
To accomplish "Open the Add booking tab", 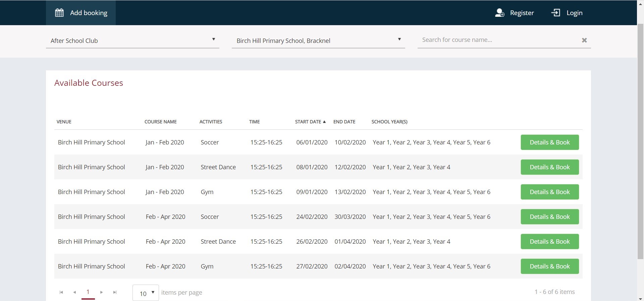I will tap(81, 13).
